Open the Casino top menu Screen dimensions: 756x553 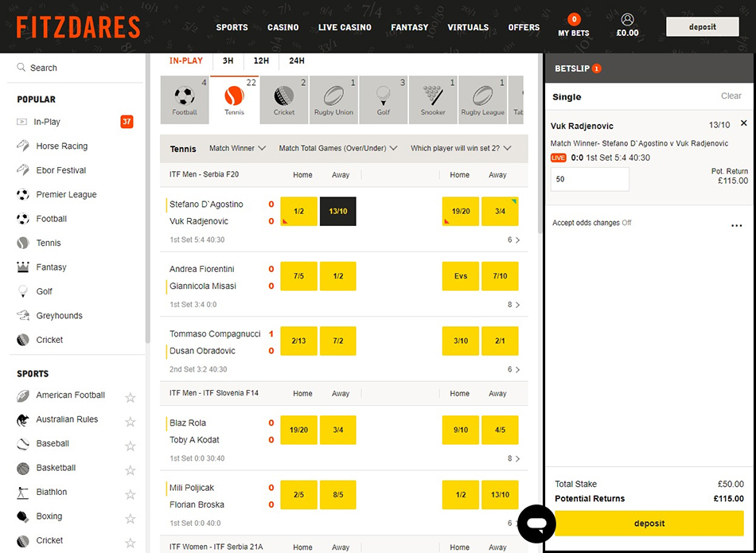pyautogui.click(x=283, y=28)
